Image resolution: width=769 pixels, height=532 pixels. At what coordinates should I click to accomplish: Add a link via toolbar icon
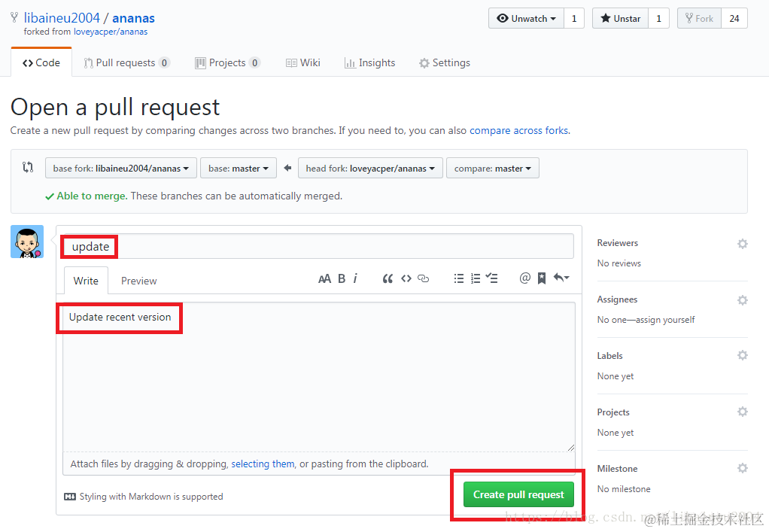(423, 278)
